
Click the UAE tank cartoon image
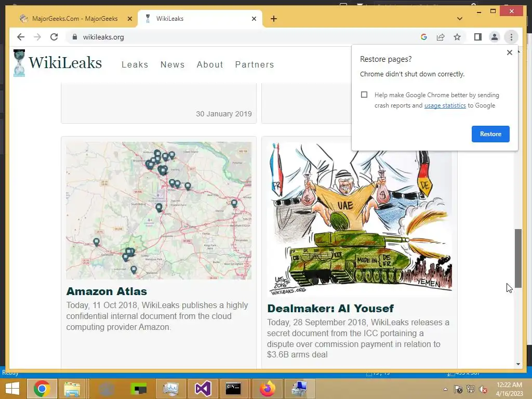pyautogui.click(x=360, y=219)
